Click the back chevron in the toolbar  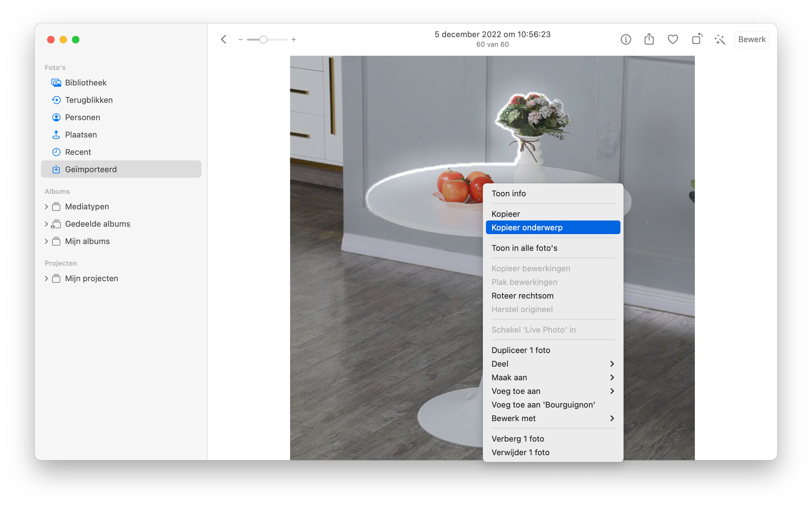(x=224, y=40)
